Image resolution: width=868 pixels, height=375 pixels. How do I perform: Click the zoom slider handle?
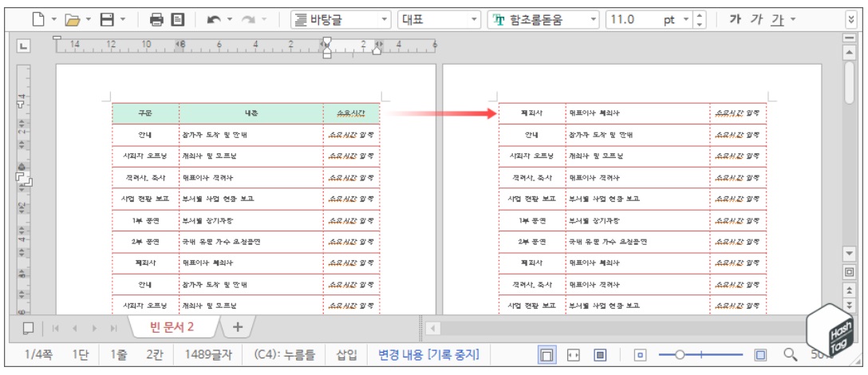(x=680, y=355)
